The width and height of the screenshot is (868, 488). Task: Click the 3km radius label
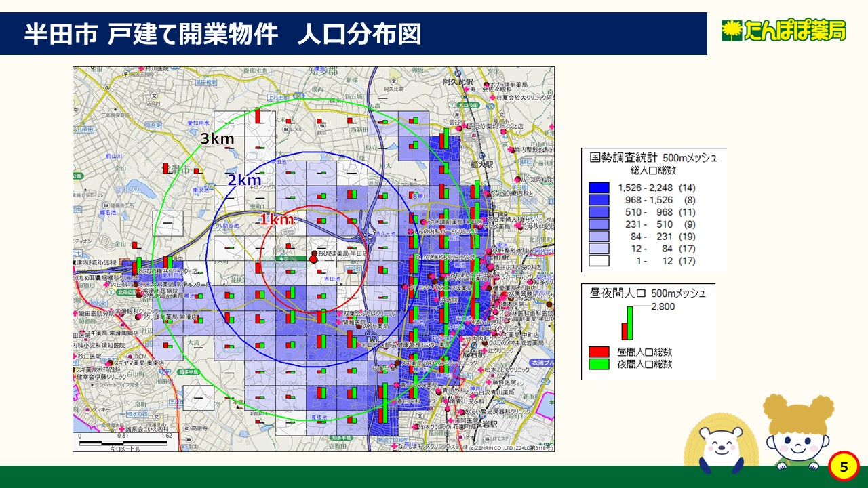click(x=217, y=139)
